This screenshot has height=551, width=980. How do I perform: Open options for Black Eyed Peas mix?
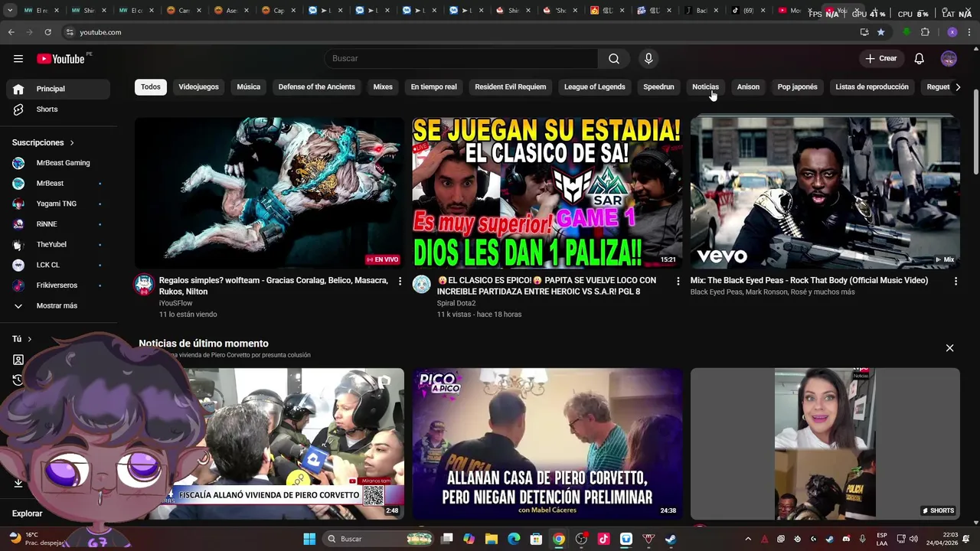tap(955, 282)
